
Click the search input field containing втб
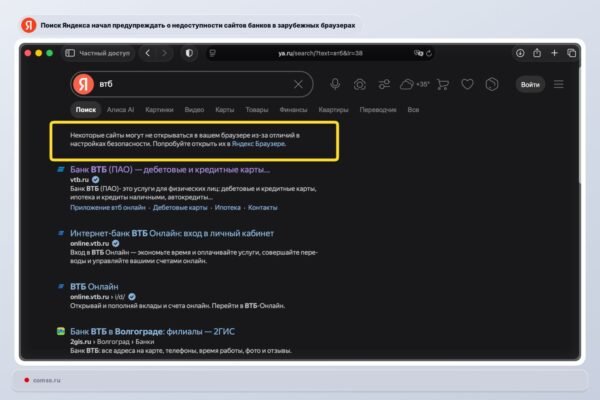(x=193, y=84)
